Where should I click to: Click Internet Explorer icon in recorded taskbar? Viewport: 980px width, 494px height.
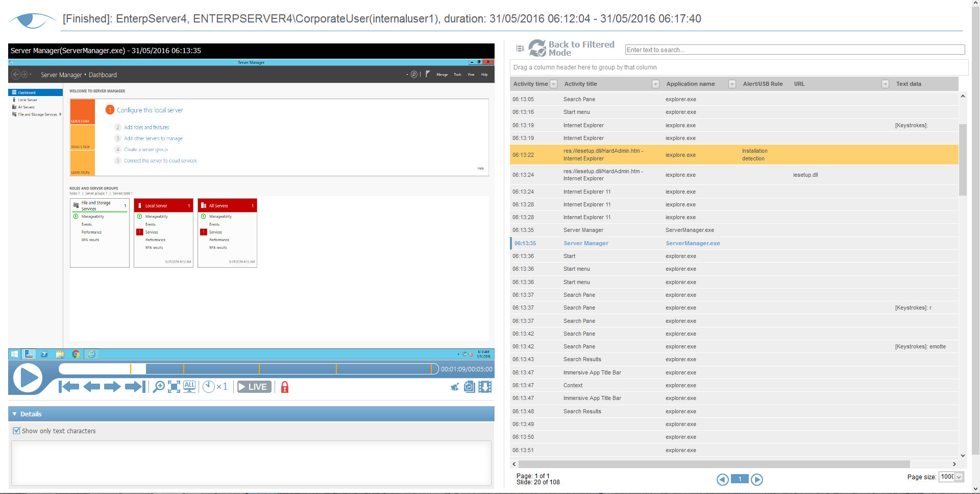pyautogui.click(x=91, y=354)
